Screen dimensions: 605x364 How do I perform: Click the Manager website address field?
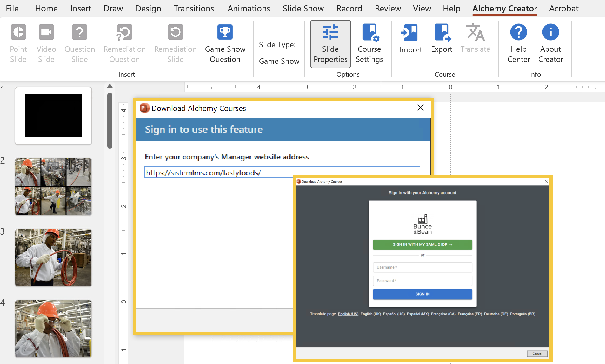tap(282, 172)
